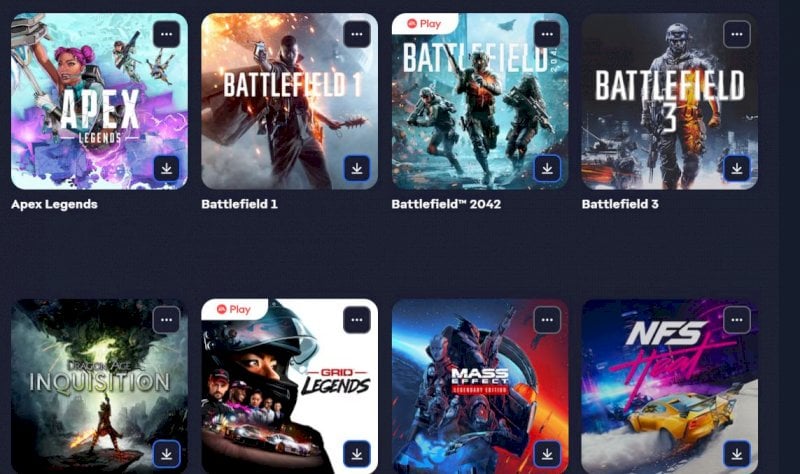
Task: Expand options menu for Battlefield 2042
Action: tap(547, 35)
